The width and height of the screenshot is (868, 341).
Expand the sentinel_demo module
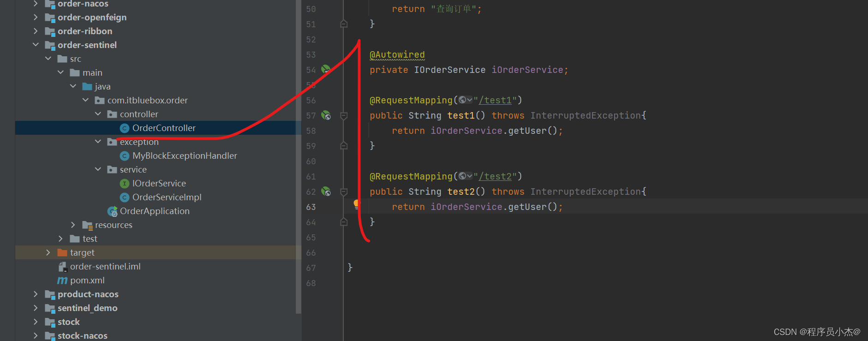(36, 308)
